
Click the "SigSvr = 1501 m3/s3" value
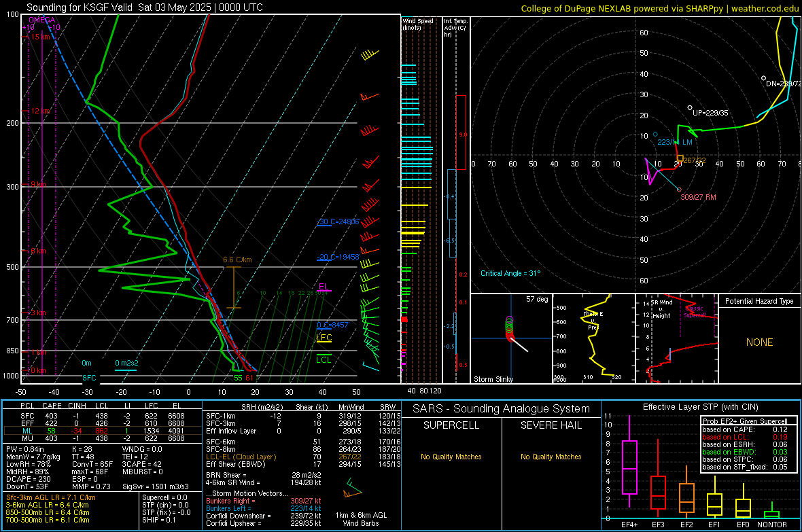tap(156, 486)
